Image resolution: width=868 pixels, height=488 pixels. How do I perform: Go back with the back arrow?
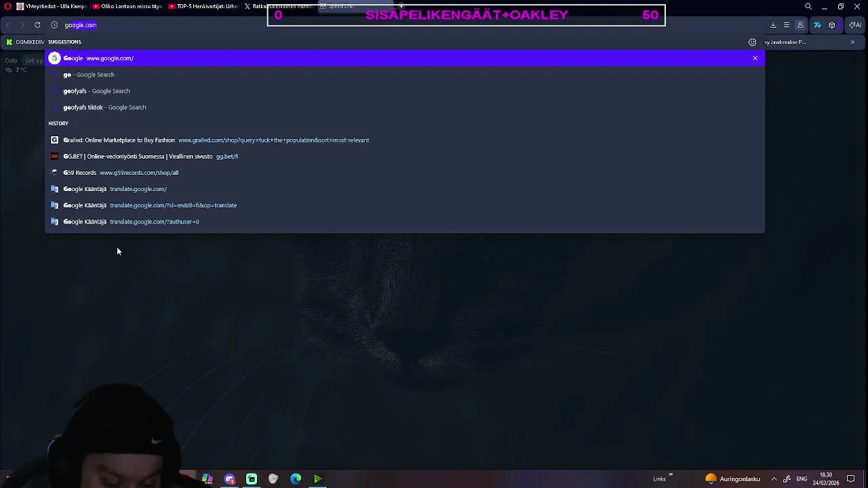click(7, 25)
